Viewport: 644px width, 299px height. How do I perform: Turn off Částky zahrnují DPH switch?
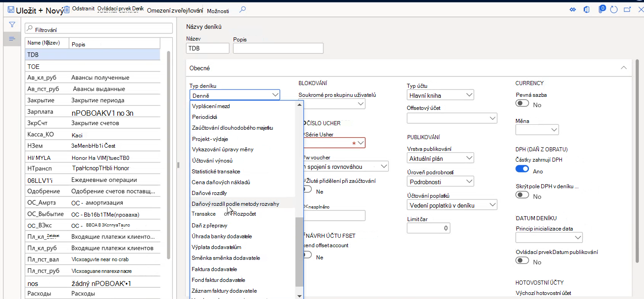pyautogui.click(x=522, y=169)
